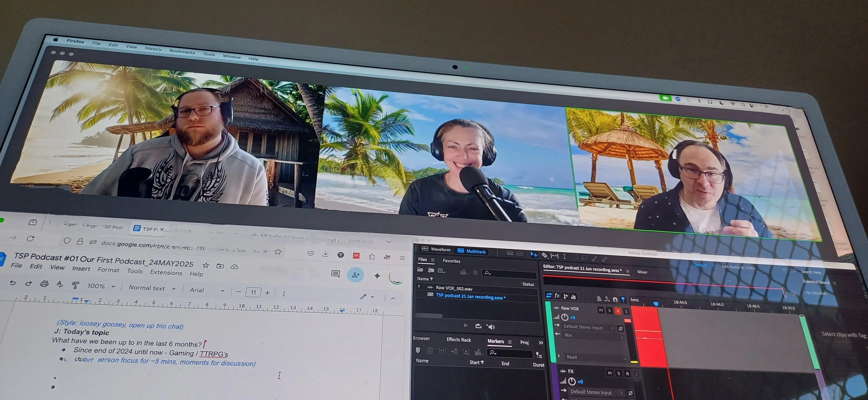This screenshot has height=400, width=868.
Task: Open Default Stereo Input dropdown on Raw VOX
Action: tap(588, 327)
